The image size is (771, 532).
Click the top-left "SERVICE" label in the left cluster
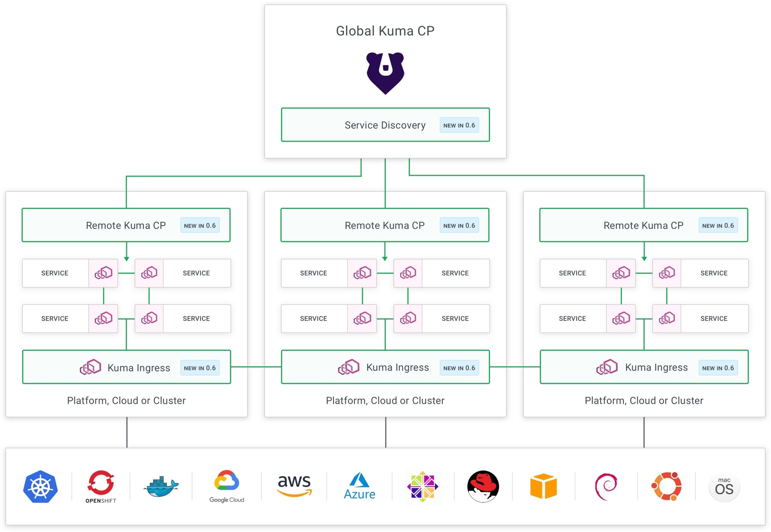[x=55, y=273]
